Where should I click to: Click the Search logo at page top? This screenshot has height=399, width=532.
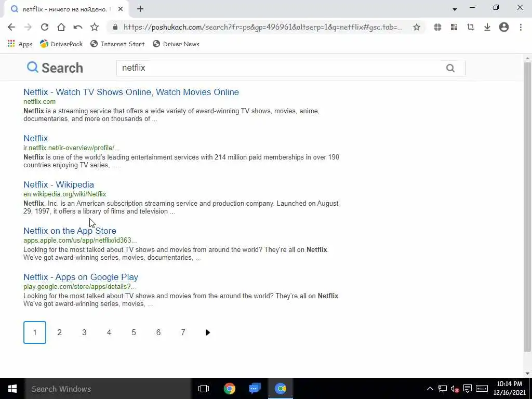coord(55,68)
